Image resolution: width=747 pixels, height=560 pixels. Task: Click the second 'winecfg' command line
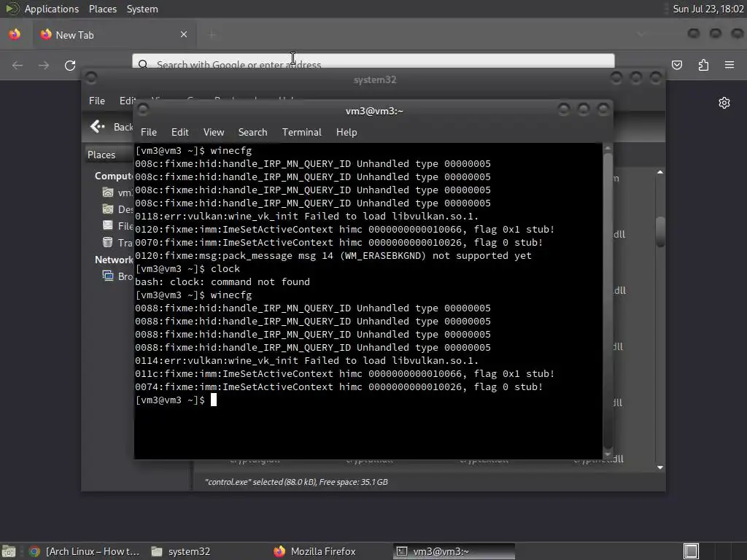tap(193, 295)
